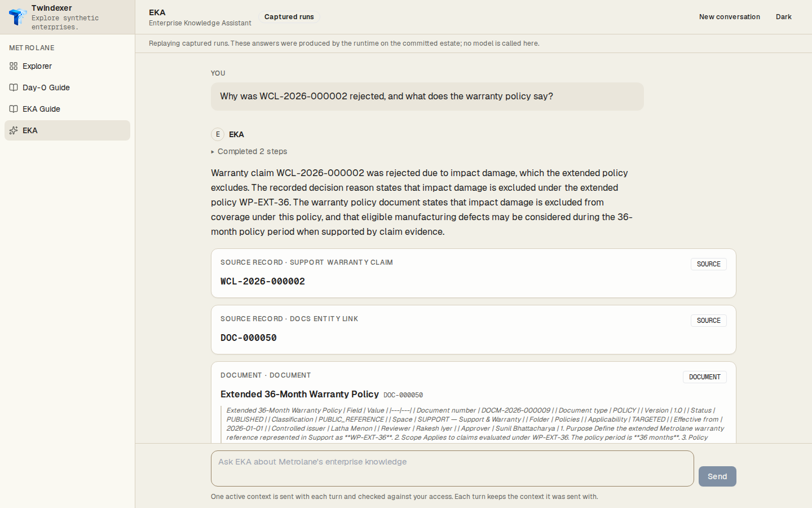This screenshot has height=508, width=812.
Task: Start a New conversation
Action: coord(730,17)
